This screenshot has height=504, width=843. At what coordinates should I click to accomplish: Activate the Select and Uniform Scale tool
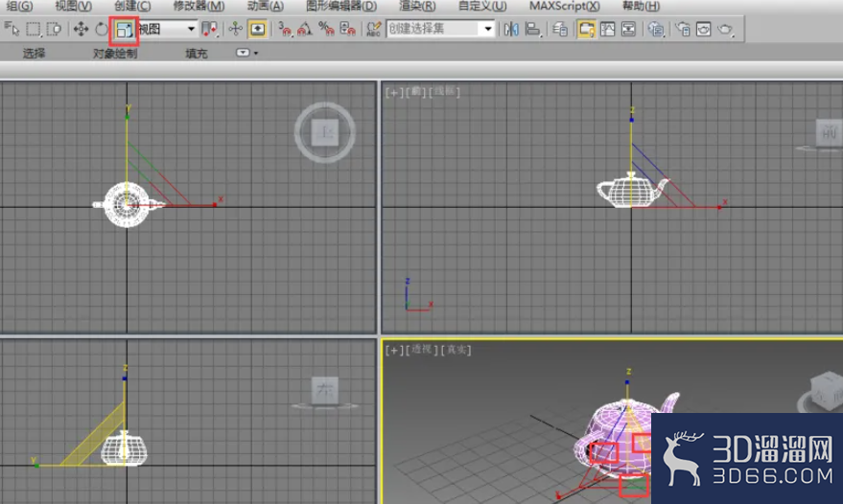point(124,30)
